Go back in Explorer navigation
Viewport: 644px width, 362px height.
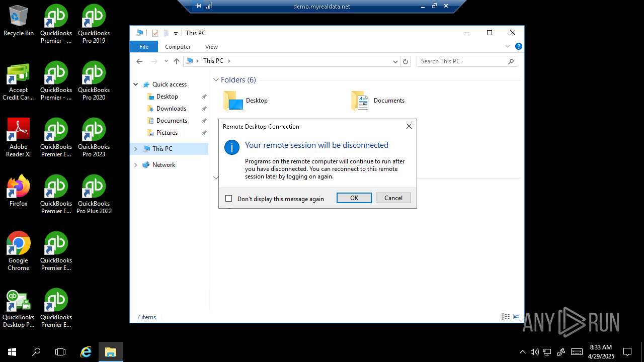139,61
